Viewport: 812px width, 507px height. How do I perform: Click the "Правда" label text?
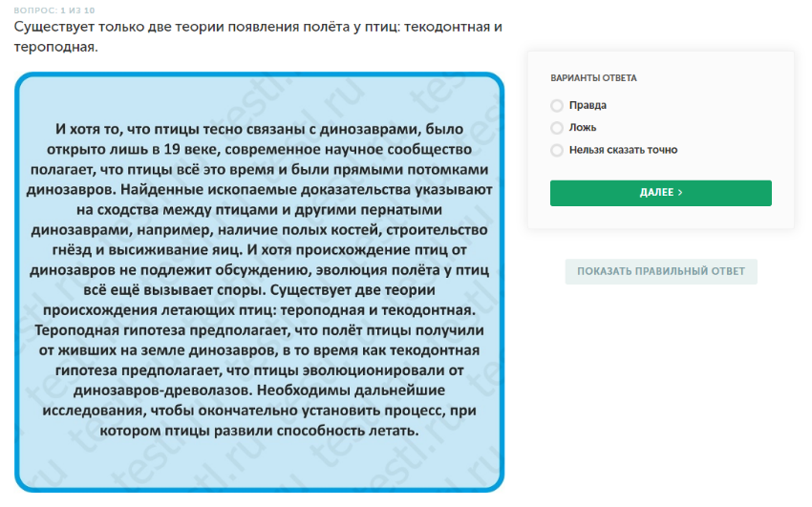[x=588, y=106]
